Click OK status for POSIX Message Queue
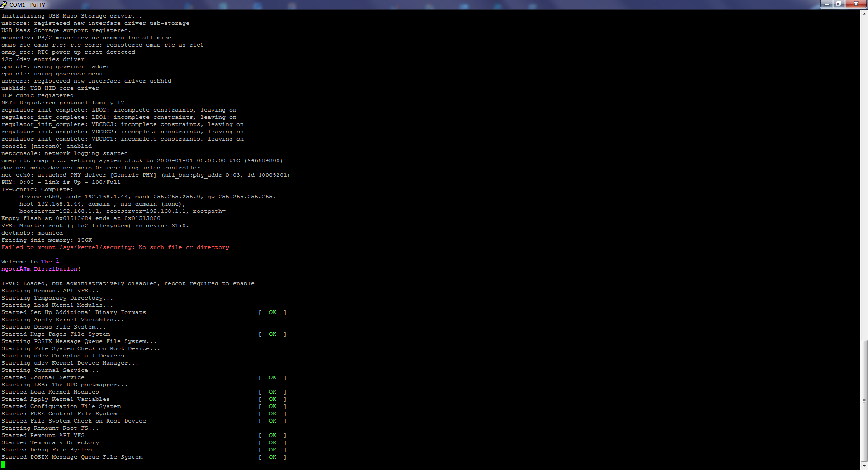Screen dimensions: 868x470 click(273, 457)
